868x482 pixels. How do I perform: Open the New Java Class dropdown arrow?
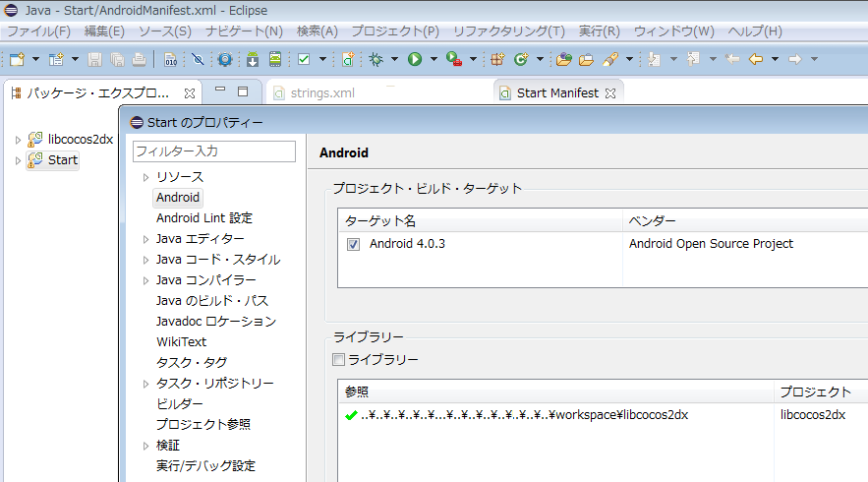(540, 59)
